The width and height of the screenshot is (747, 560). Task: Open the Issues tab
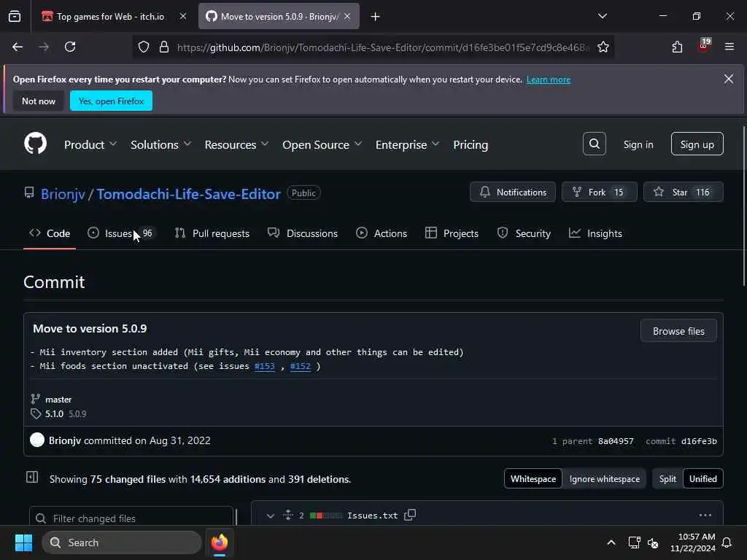coord(120,233)
